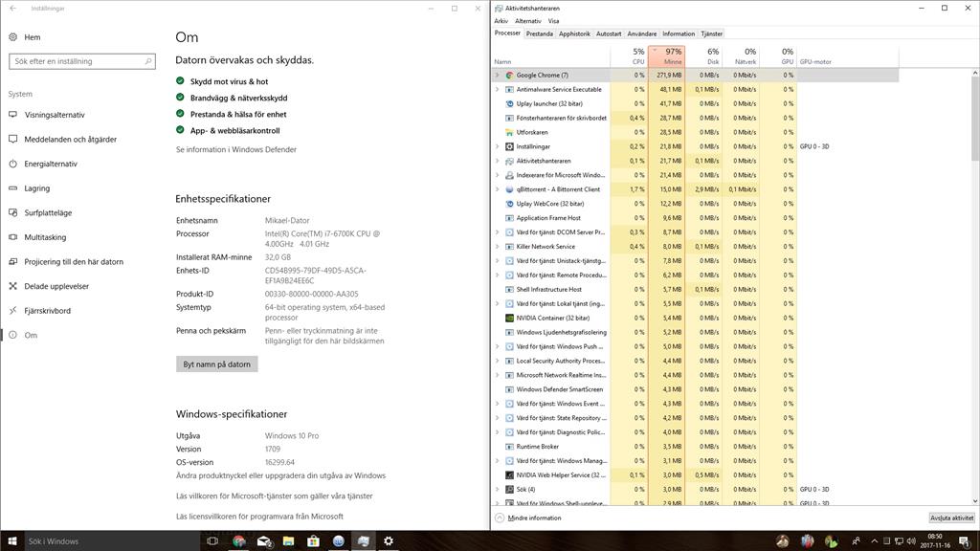
Task: Switch to the Autostart tab
Action: point(609,33)
